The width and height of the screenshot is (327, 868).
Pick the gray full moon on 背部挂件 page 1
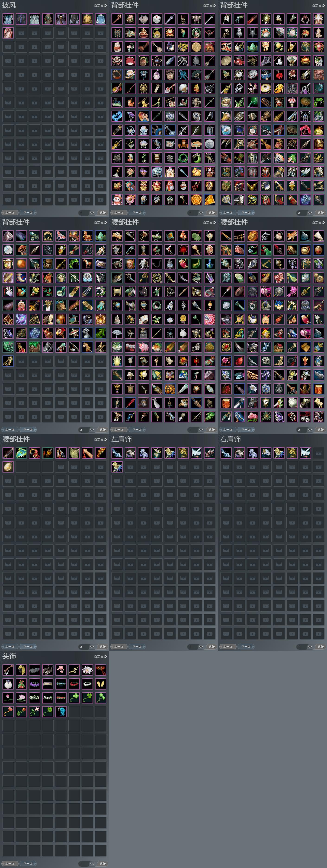pos(210,144)
